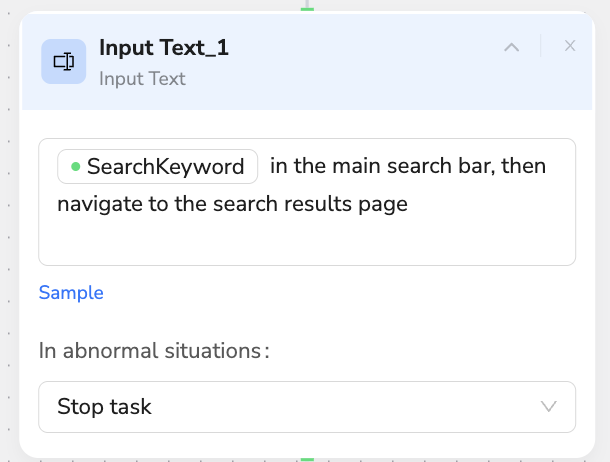
Task: Click the top green connector handle
Action: (x=307, y=9)
